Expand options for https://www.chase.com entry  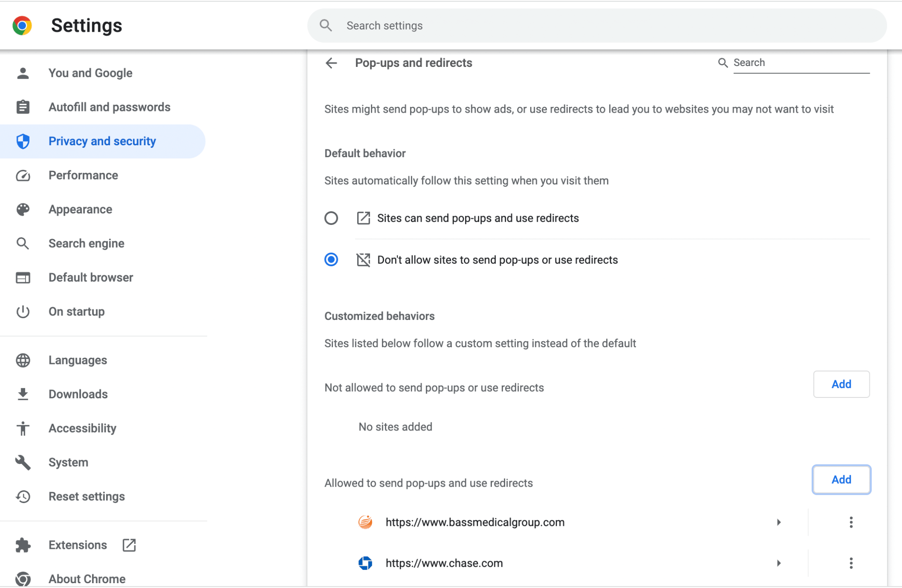pyautogui.click(x=779, y=563)
